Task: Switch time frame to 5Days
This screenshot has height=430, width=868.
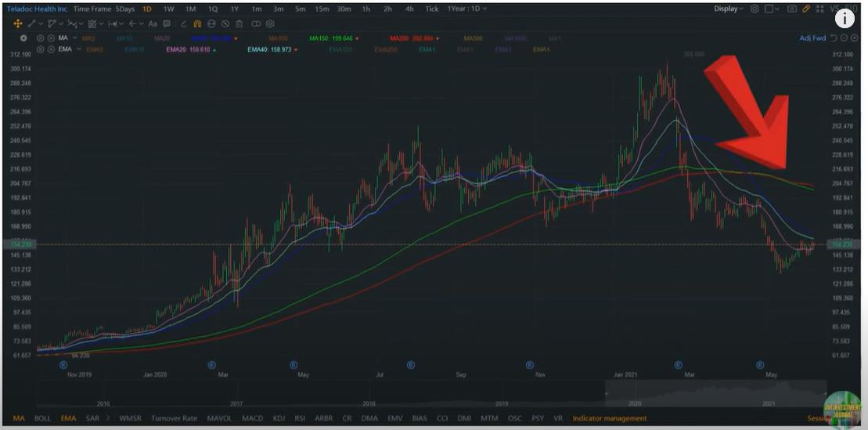Action: (x=125, y=9)
